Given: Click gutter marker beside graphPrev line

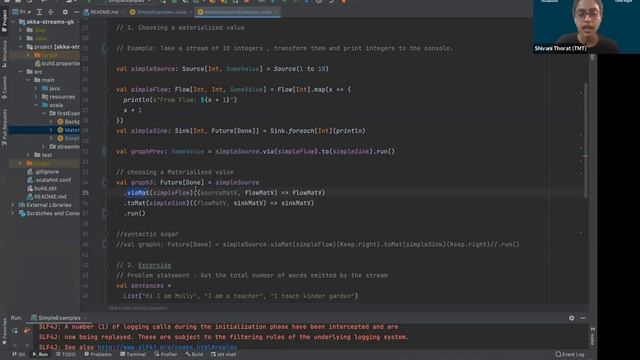Looking at the screenshot, I should 104,151.
